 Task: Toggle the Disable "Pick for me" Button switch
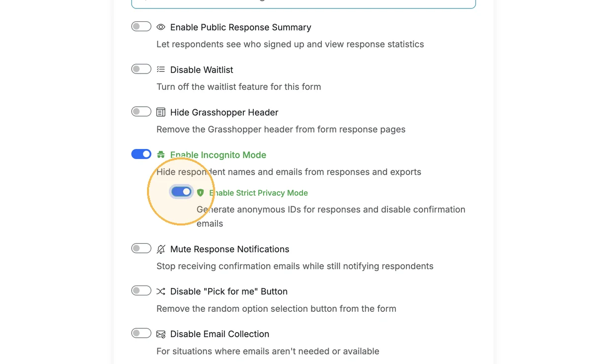(141, 291)
